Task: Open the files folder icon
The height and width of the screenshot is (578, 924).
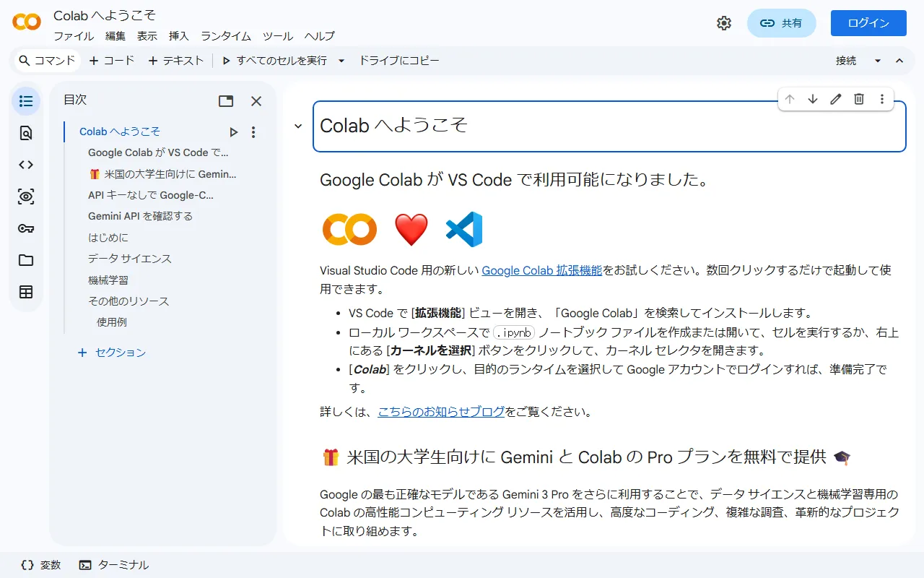Action: 26,260
